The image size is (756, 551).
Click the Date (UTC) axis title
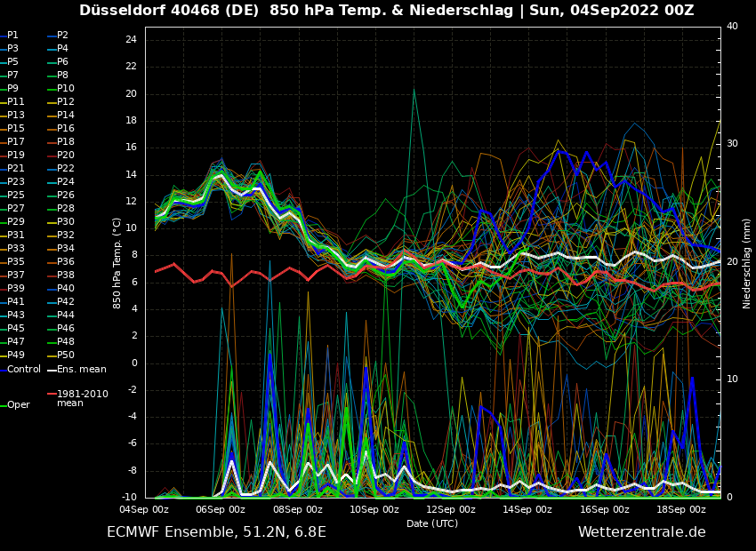pyautogui.click(x=432, y=523)
